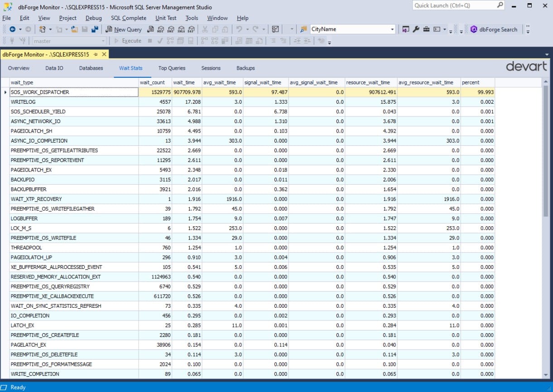Expand the CityName search combo box
Image resolution: width=553 pixels, height=392 pixels.
[392, 29]
